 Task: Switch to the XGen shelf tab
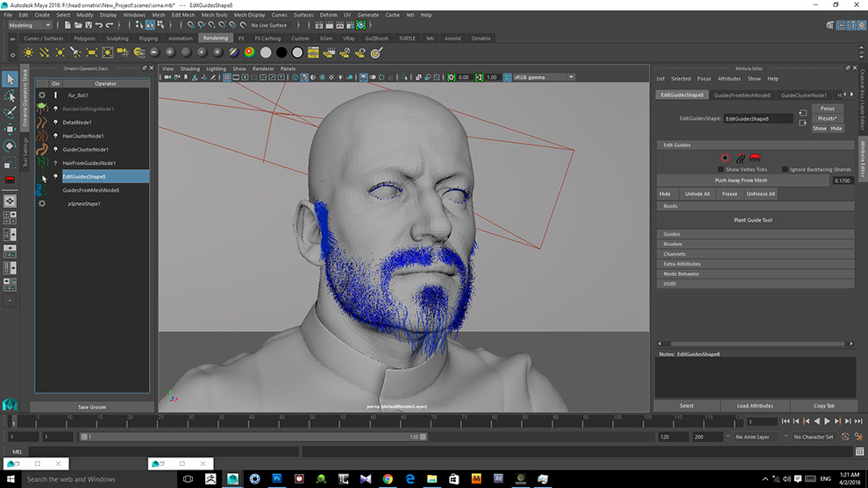327,39
